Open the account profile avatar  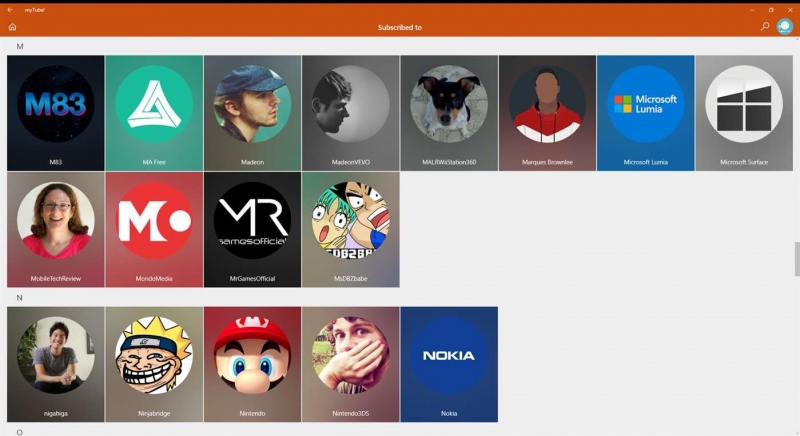click(x=785, y=27)
